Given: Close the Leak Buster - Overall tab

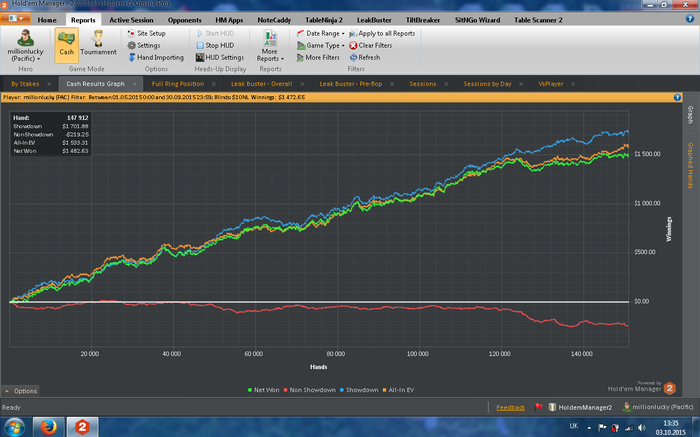Looking at the screenshot, I should (302, 84).
